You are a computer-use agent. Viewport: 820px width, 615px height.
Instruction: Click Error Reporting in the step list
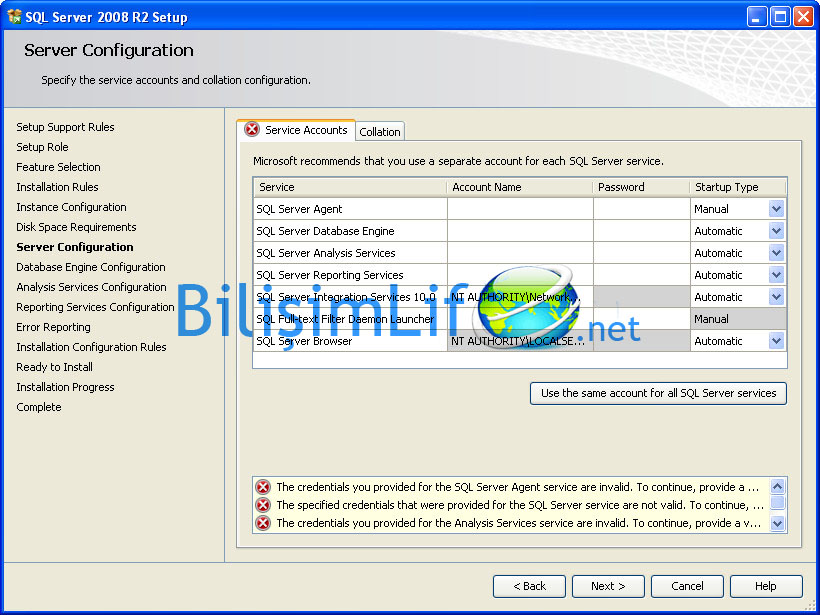[53, 327]
